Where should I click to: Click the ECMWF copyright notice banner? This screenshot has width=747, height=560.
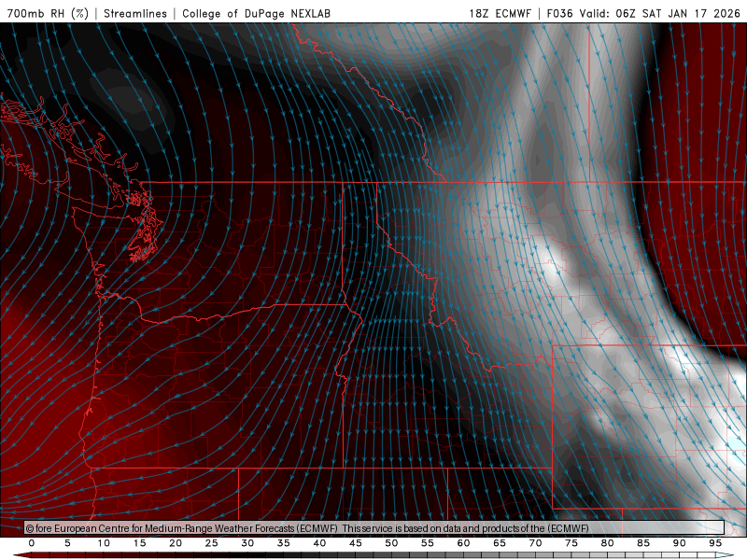click(374, 528)
